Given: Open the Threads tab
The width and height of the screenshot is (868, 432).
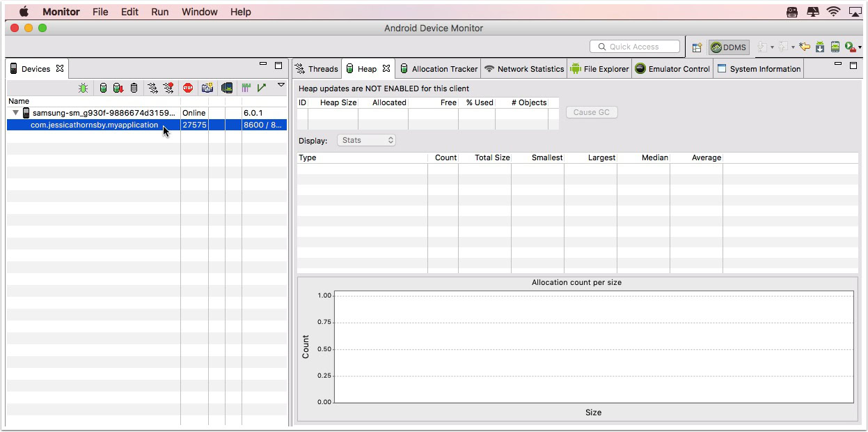Looking at the screenshot, I should coord(317,68).
